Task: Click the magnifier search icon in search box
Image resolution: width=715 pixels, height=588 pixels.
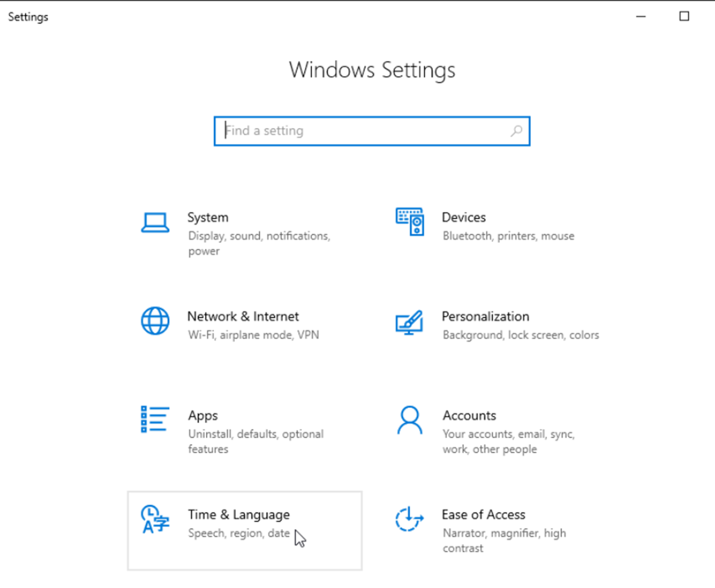Action: (517, 131)
